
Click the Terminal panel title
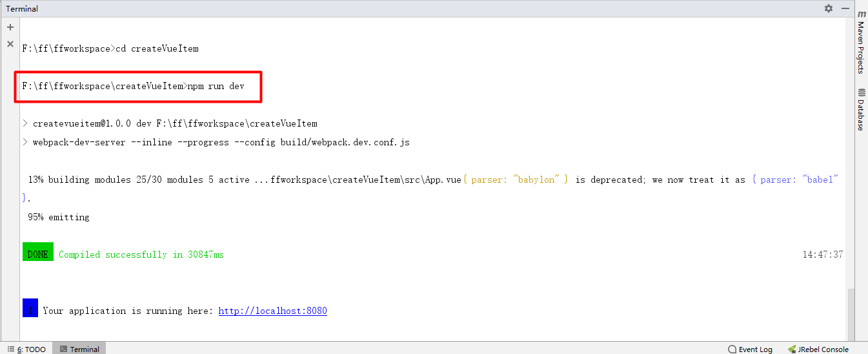pyautogui.click(x=22, y=8)
